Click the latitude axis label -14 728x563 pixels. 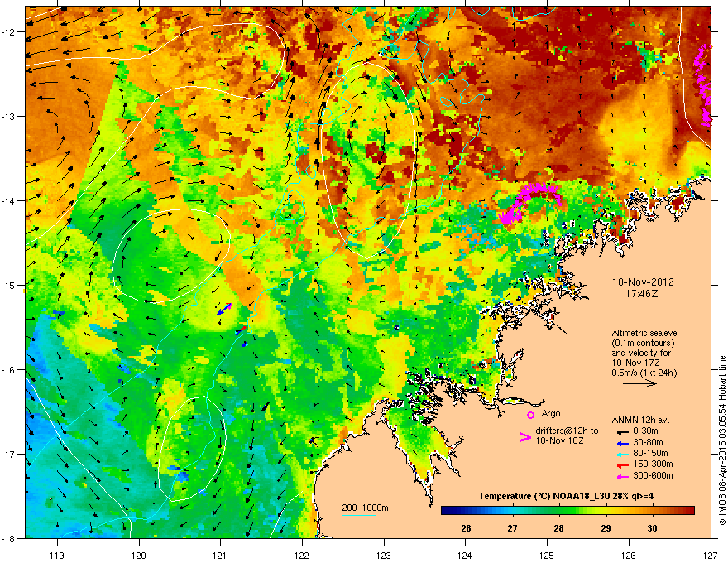[8, 200]
